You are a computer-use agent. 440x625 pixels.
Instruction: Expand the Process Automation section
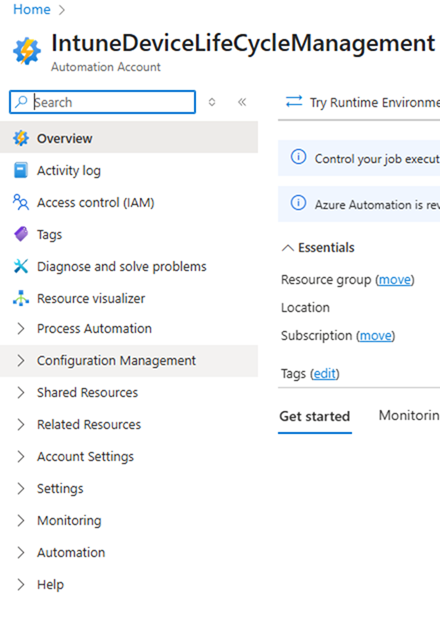[x=21, y=328]
